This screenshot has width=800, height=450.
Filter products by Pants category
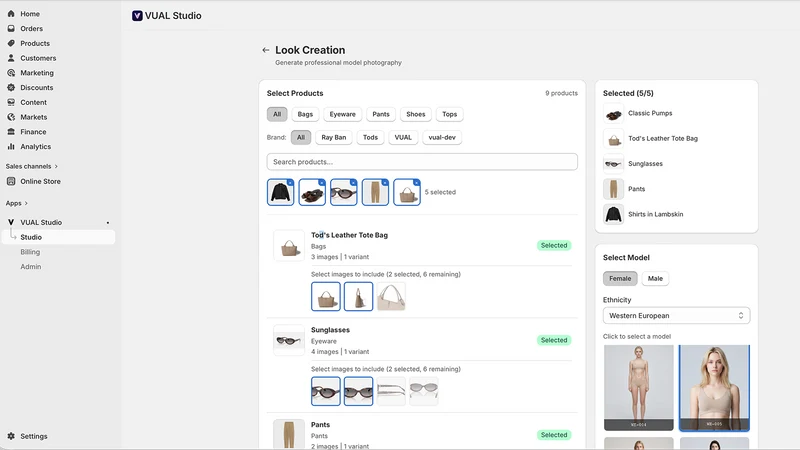[x=381, y=114]
